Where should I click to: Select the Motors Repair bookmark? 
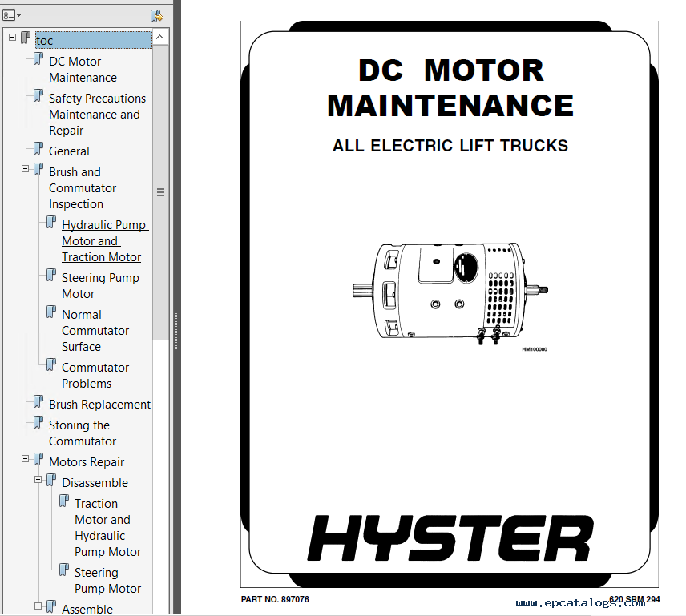coord(87,462)
